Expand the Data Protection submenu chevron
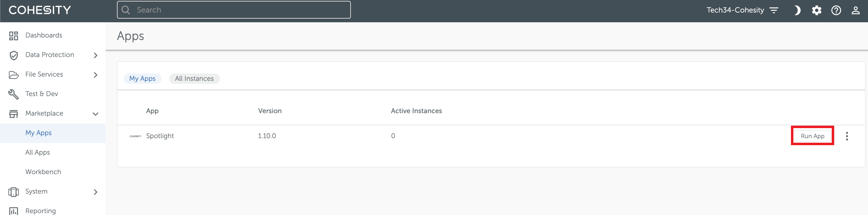This screenshot has width=868, height=215. (96, 56)
